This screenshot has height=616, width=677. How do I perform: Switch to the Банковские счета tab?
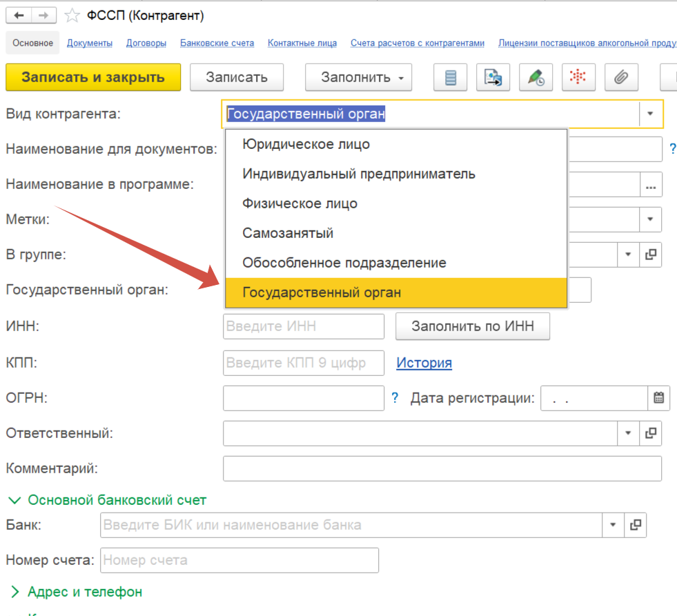(217, 43)
